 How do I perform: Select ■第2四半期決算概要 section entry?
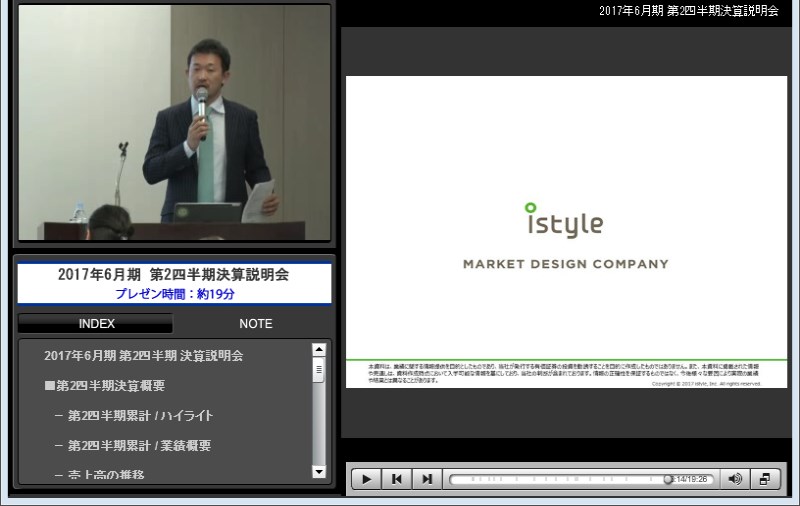pyautogui.click(x=105, y=386)
